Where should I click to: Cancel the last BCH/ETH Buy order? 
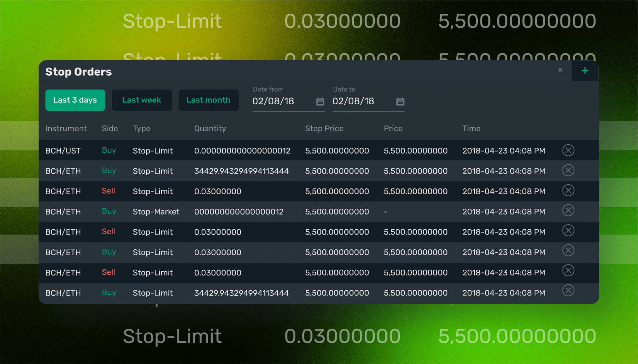(x=568, y=291)
